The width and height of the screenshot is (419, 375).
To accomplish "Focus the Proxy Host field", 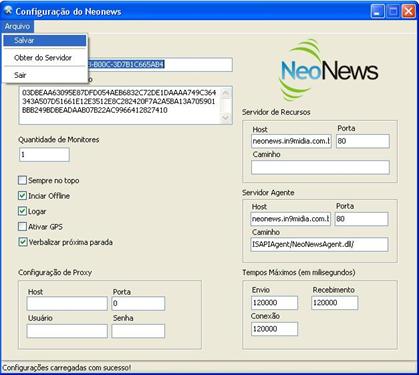I will coord(67,304).
